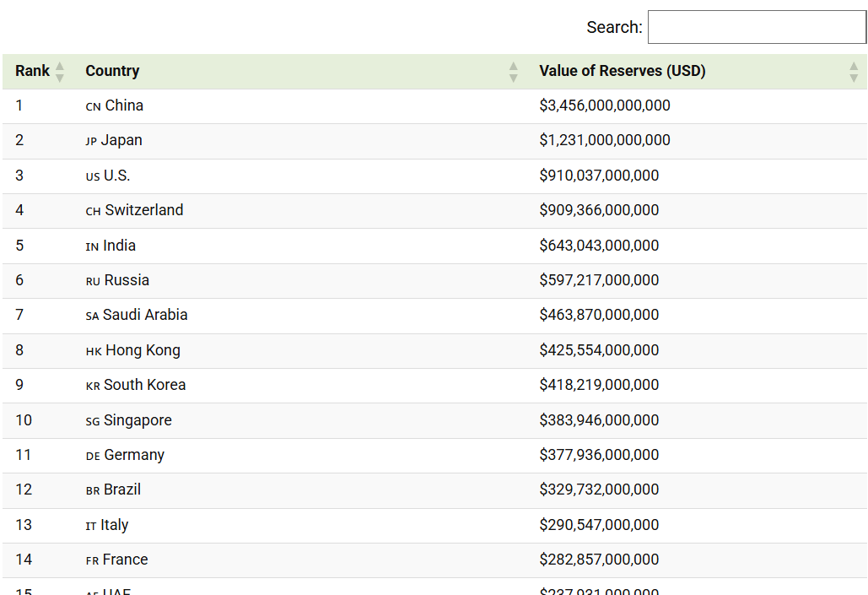This screenshot has width=868, height=595.
Task: Click the $3,456,000,000,000 value
Action: (605, 105)
